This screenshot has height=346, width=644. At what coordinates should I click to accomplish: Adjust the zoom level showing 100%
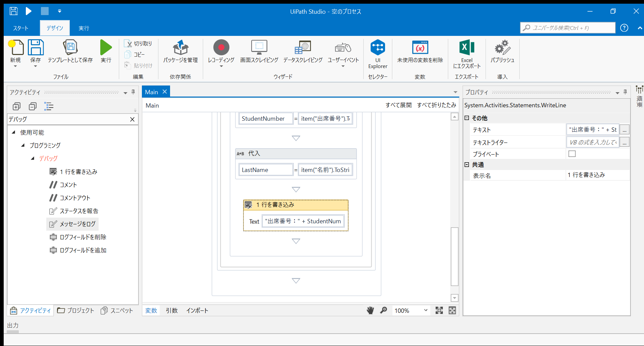[x=411, y=310]
